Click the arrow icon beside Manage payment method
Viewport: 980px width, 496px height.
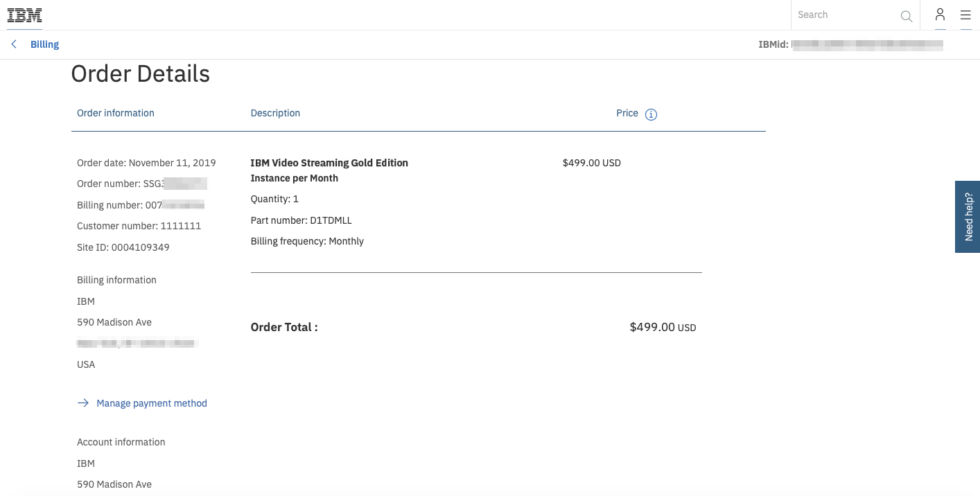click(x=83, y=403)
